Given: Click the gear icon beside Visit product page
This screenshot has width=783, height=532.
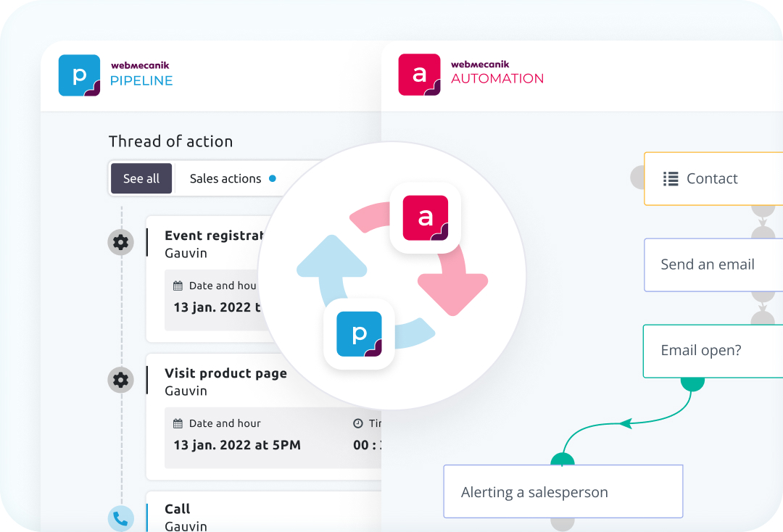Looking at the screenshot, I should 120,379.
